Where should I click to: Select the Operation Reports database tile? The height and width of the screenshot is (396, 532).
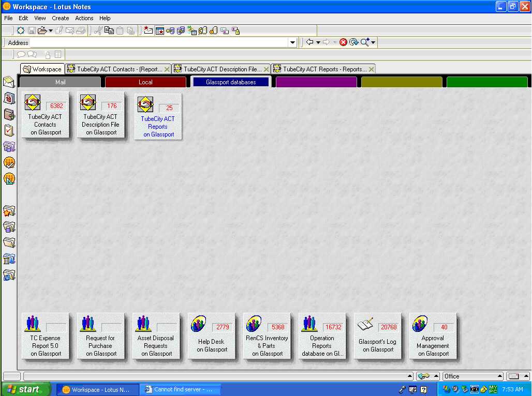click(322, 336)
